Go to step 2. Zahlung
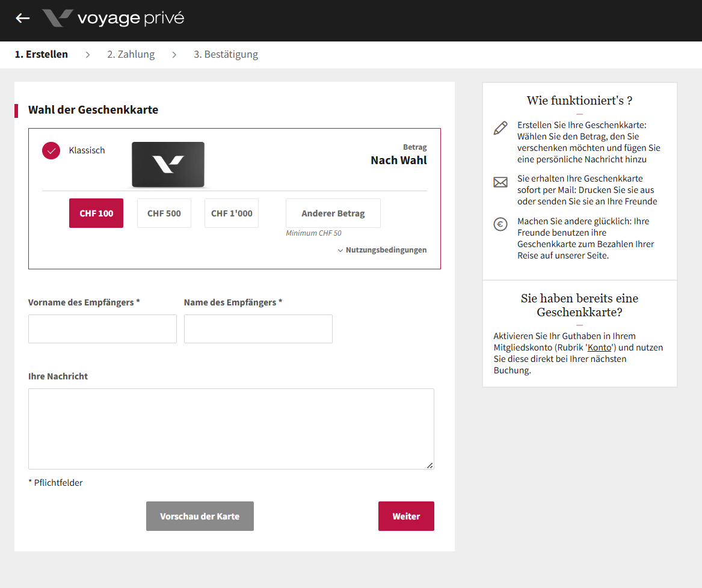This screenshot has height=588, width=702. click(131, 55)
